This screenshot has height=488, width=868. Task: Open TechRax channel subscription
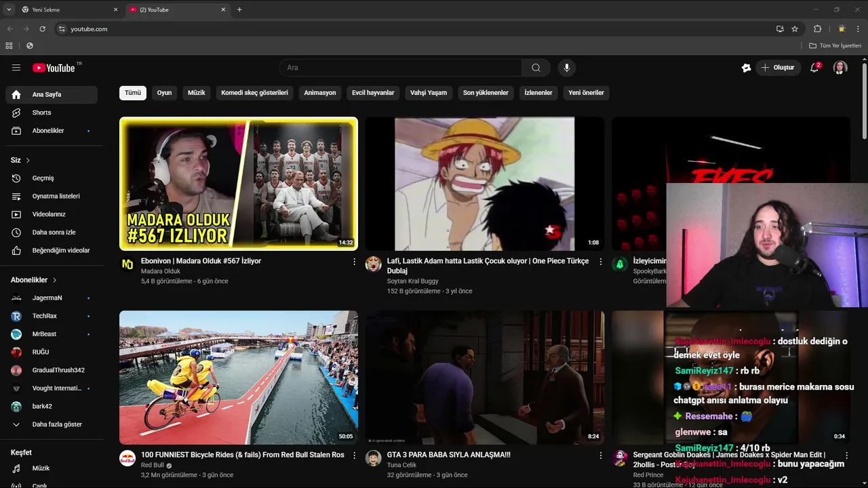coord(52,316)
